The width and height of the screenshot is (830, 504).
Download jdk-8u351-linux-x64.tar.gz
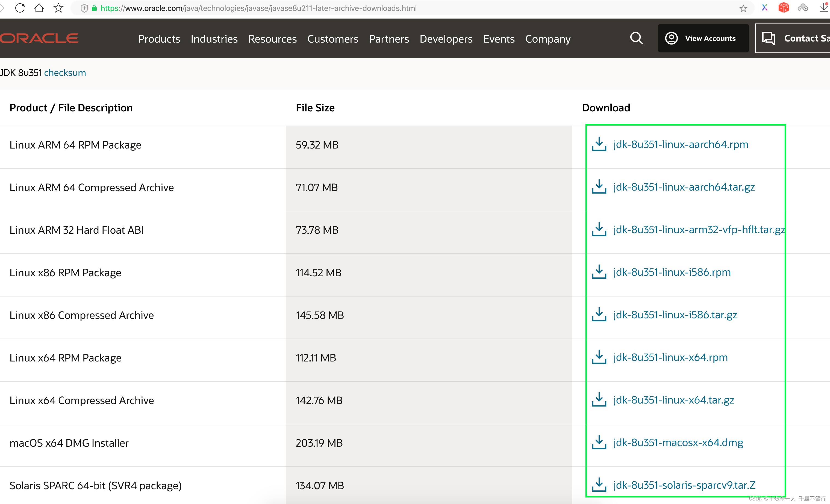coord(674,400)
